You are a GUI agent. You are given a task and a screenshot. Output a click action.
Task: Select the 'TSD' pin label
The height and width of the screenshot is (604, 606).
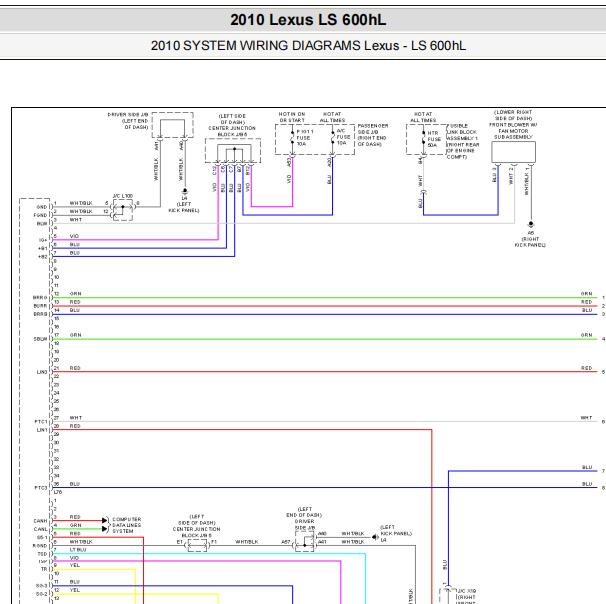point(42,554)
